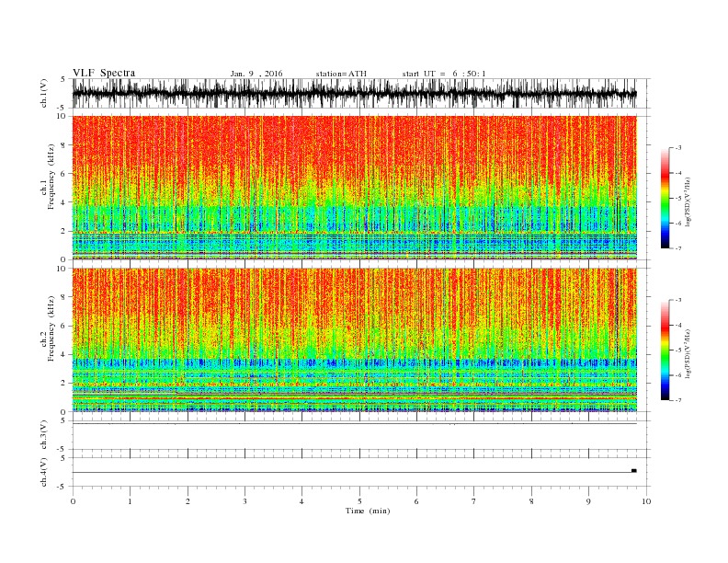Click the time axis tick label "5"

359,501
